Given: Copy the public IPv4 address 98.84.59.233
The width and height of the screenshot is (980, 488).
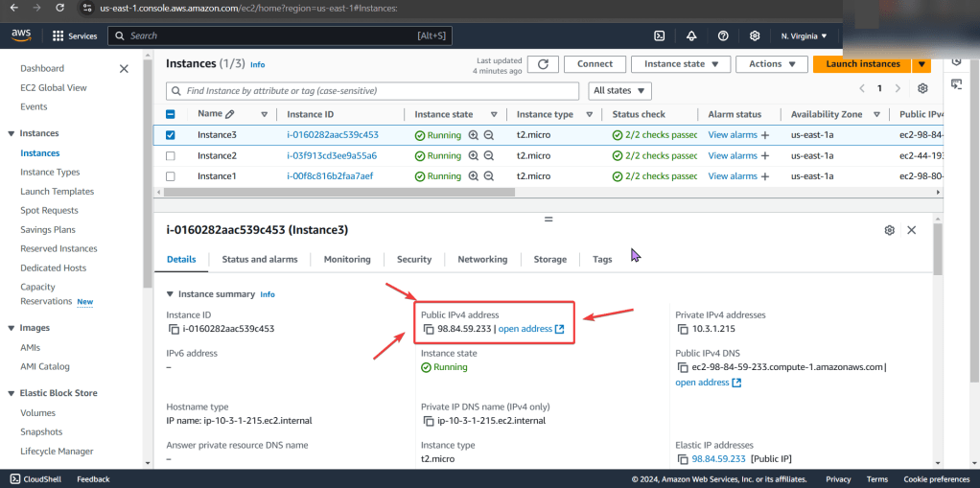Looking at the screenshot, I should [x=428, y=329].
